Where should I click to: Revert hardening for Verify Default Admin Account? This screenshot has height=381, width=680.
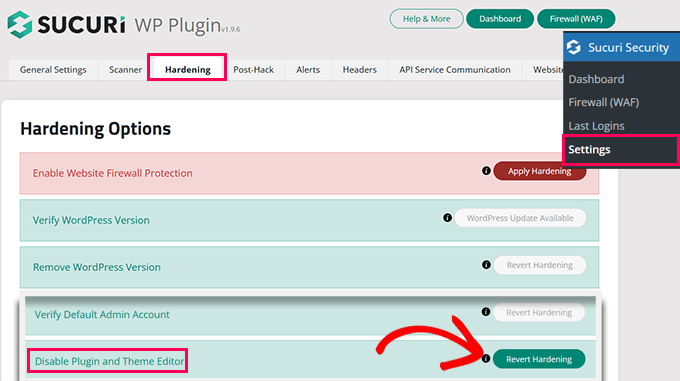pyautogui.click(x=539, y=313)
